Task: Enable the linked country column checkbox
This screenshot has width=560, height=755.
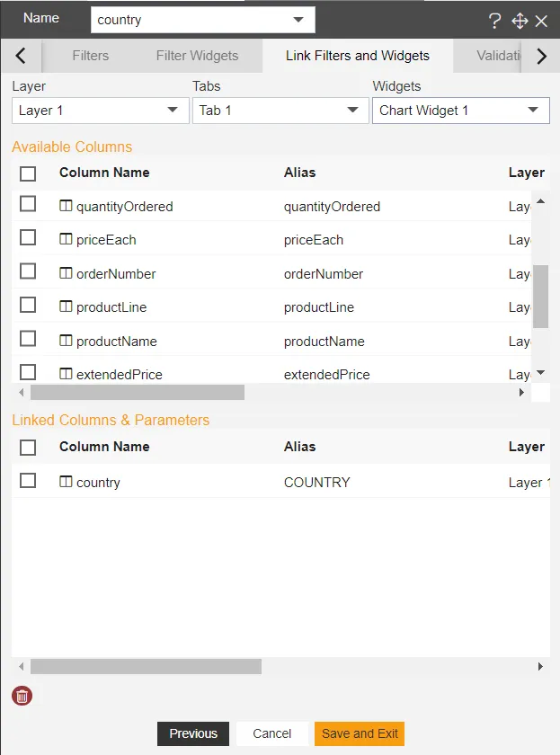Action: (28, 481)
